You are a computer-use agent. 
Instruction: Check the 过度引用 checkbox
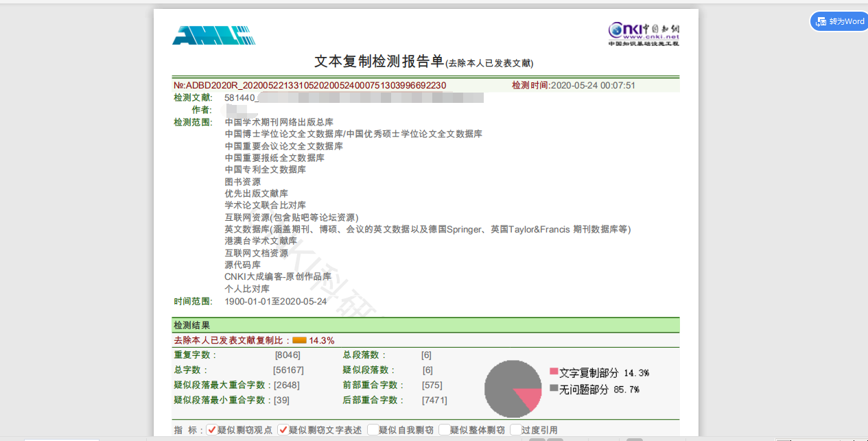[x=515, y=430]
